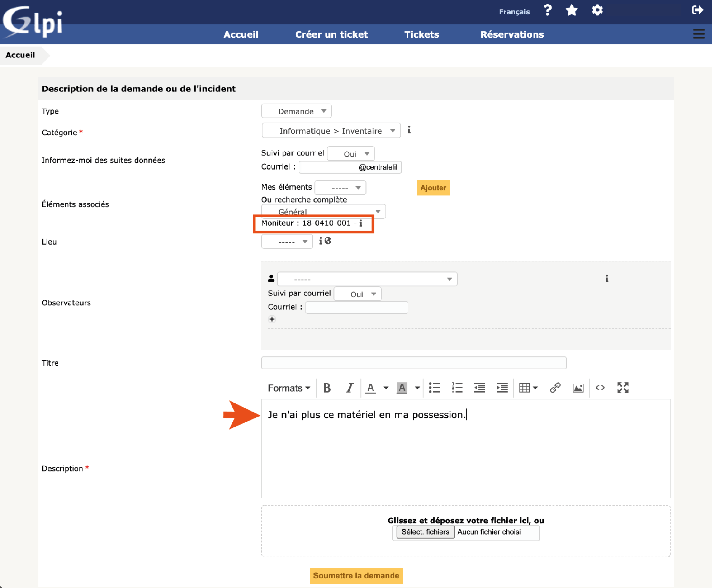Image resolution: width=712 pixels, height=588 pixels.
Task: Toggle italic formatting
Action: click(x=349, y=388)
